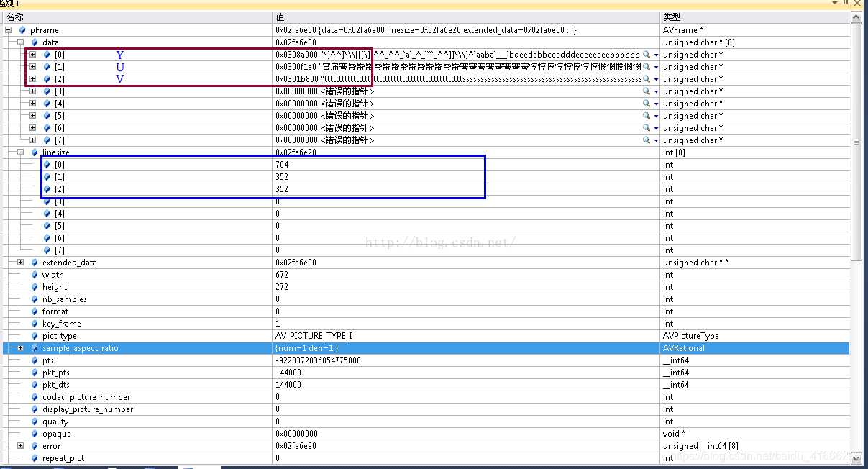Click the variable icon beside pict_type
The height and width of the screenshot is (469, 868).
tap(35, 336)
